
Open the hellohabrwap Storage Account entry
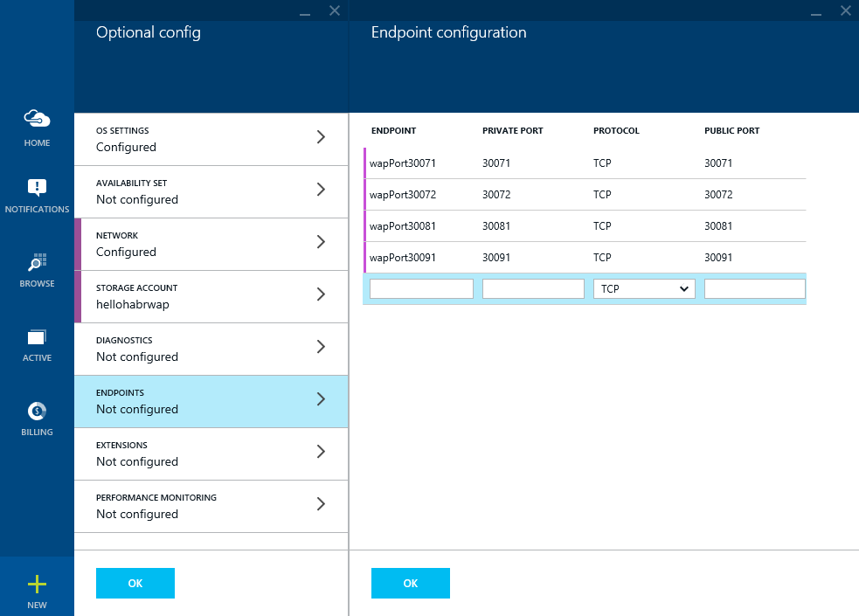coord(210,296)
